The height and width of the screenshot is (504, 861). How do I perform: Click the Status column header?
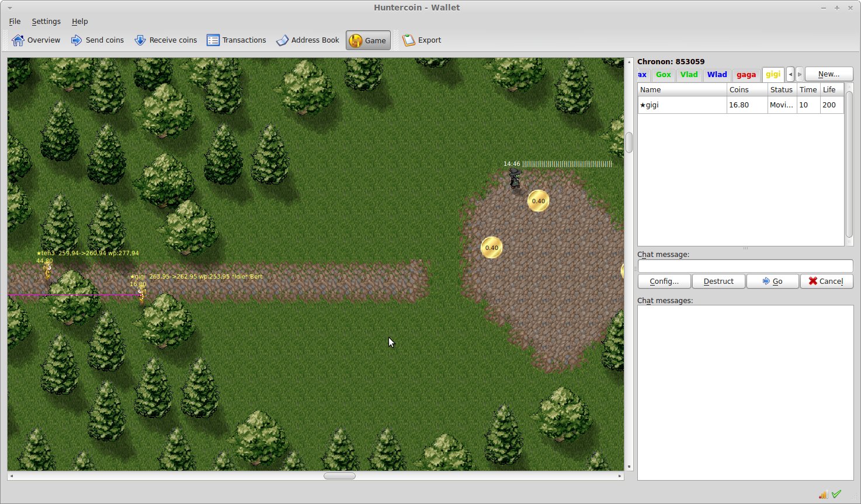point(782,90)
